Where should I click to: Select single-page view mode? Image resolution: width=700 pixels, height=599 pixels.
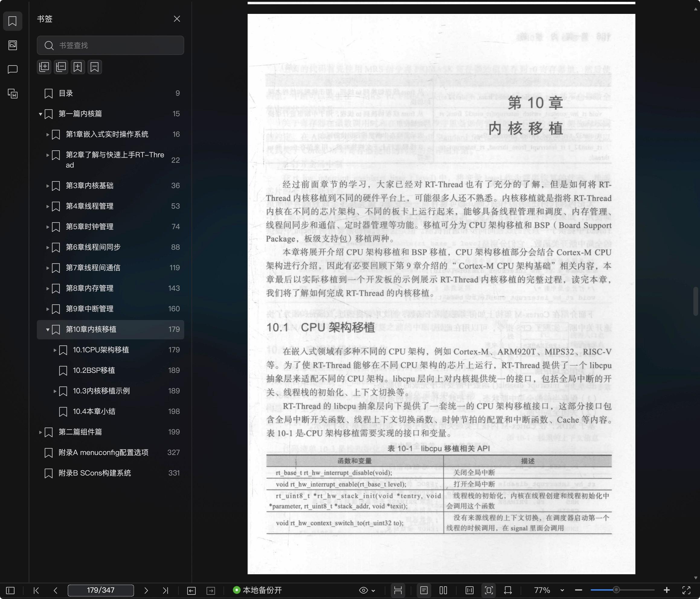[424, 590]
